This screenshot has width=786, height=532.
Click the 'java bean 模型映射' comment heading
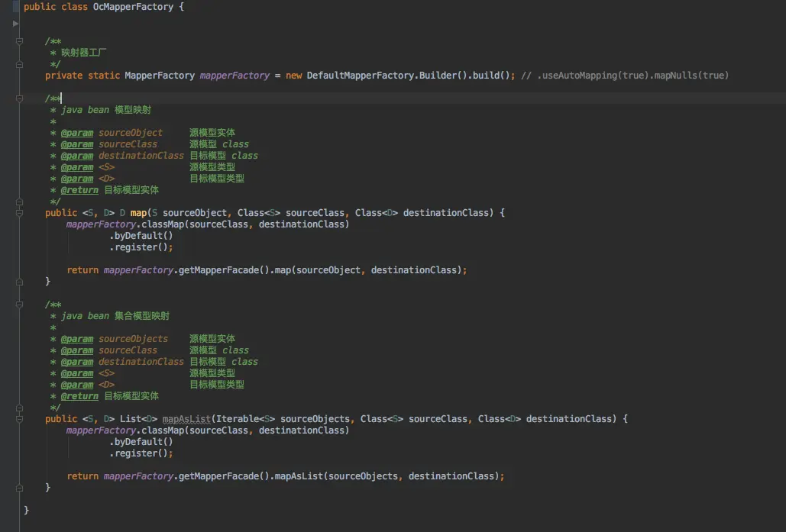(106, 110)
